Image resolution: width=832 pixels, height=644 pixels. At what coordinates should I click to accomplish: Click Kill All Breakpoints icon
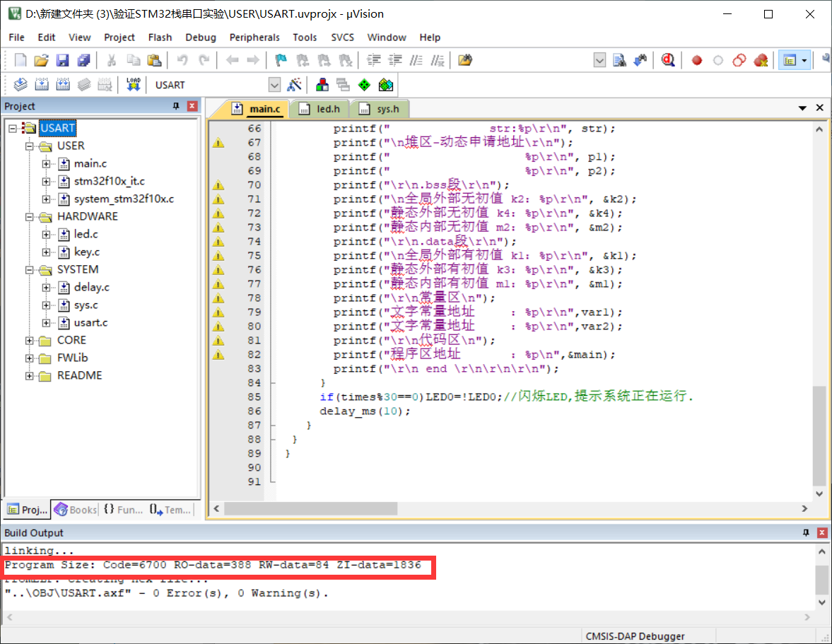coord(761,60)
